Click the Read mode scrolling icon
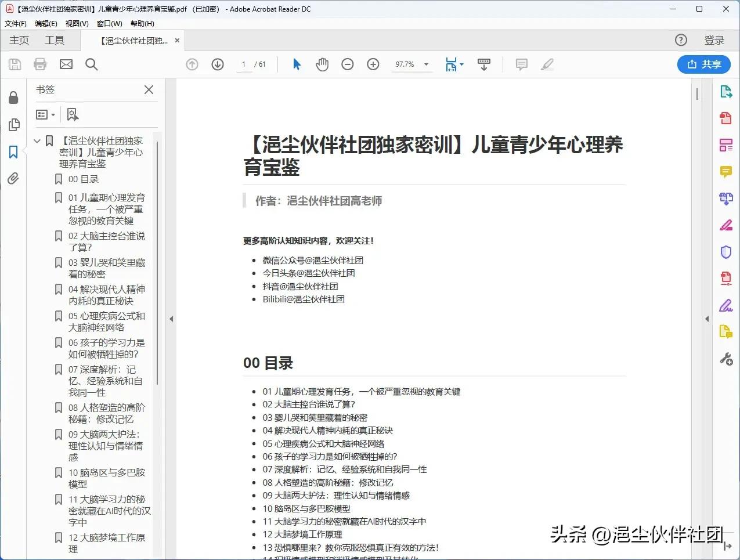The image size is (740, 560). 483,64
